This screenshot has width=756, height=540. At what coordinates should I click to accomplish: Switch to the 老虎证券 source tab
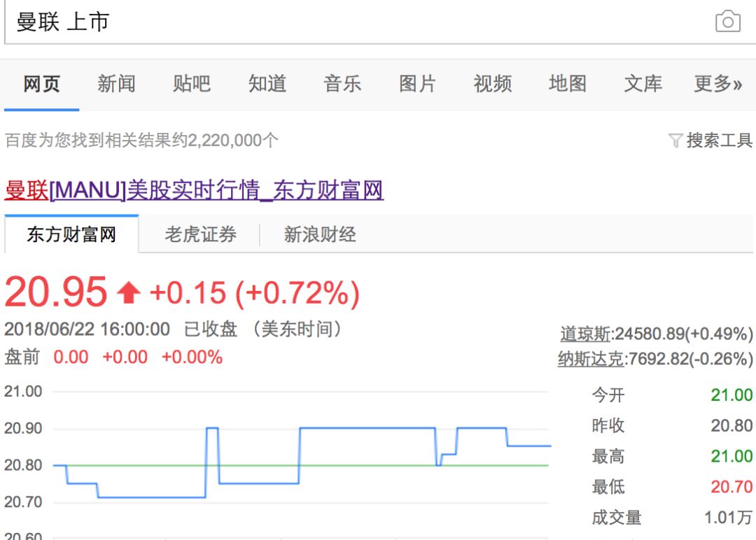pos(201,234)
